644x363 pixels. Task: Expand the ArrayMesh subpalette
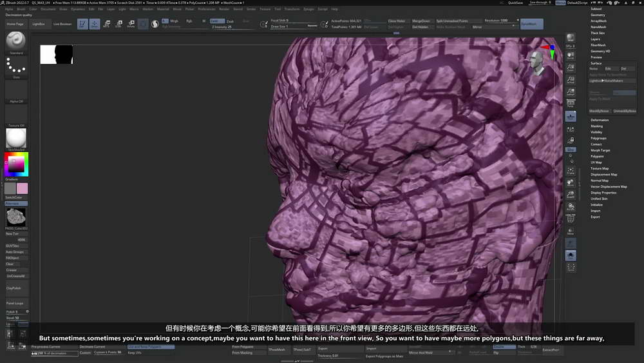tap(598, 21)
